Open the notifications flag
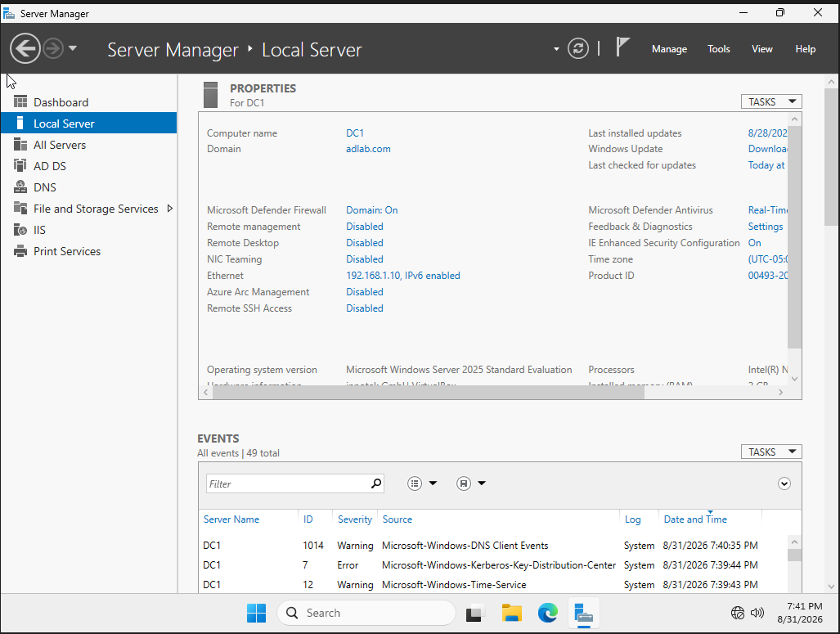Viewport: 840px width, 634px height. pyautogui.click(x=622, y=47)
